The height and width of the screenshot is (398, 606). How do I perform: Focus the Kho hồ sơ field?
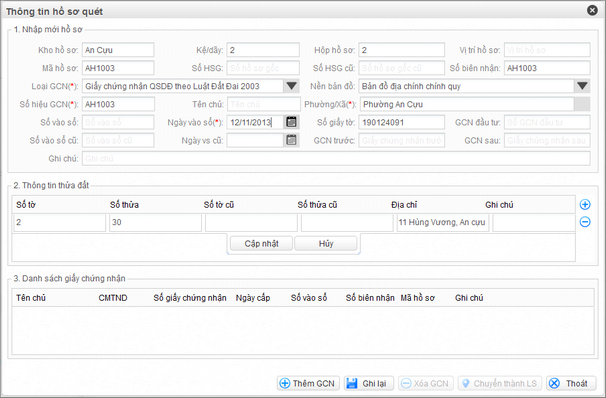click(x=118, y=50)
